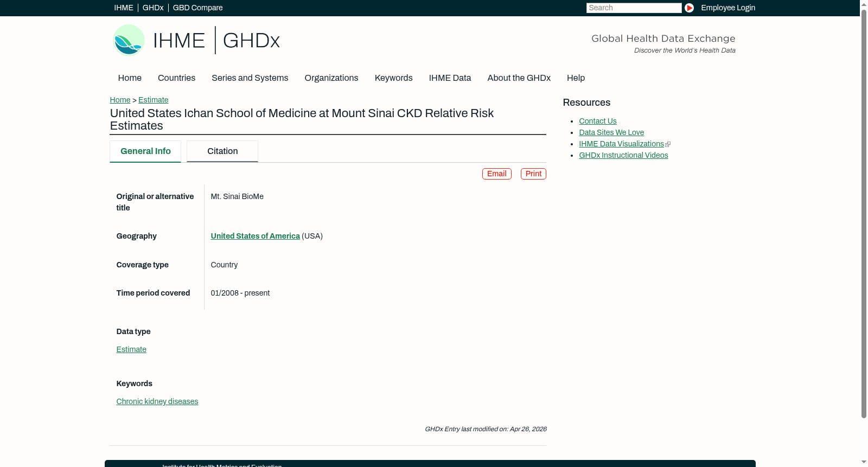The width and height of the screenshot is (868, 467).
Task: Click the red search submit arrow icon
Action: click(689, 8)
